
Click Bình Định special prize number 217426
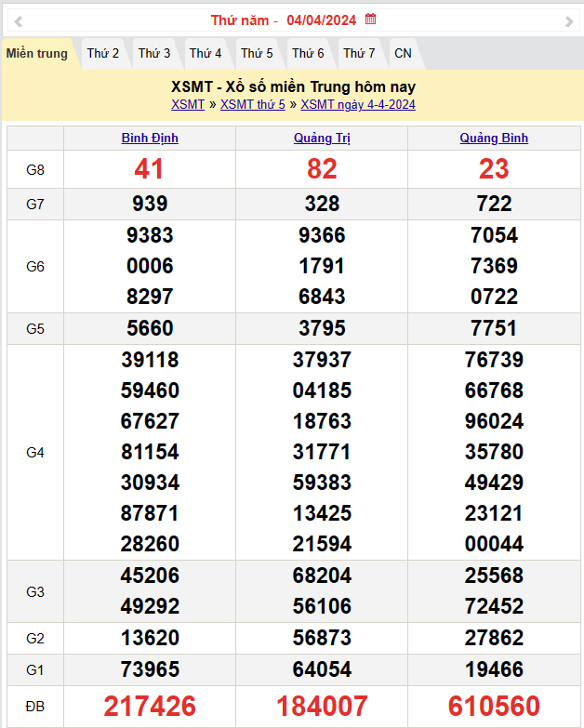pyautogui.click(x=150, y=707)
